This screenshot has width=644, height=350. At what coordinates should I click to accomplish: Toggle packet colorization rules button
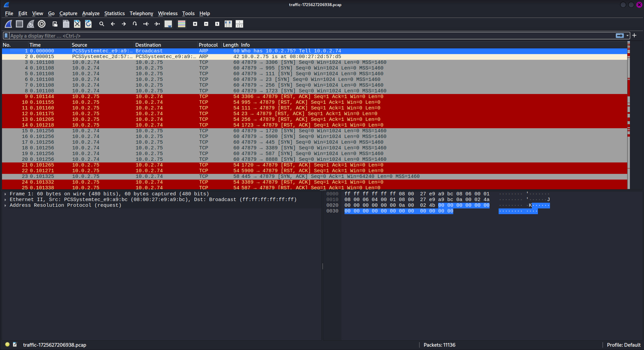[182, 24]
